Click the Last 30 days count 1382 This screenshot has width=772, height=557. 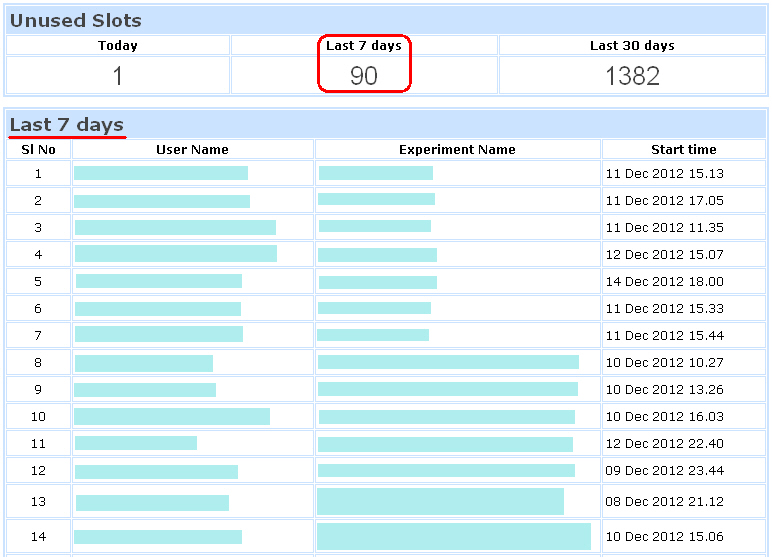(632, 76)
